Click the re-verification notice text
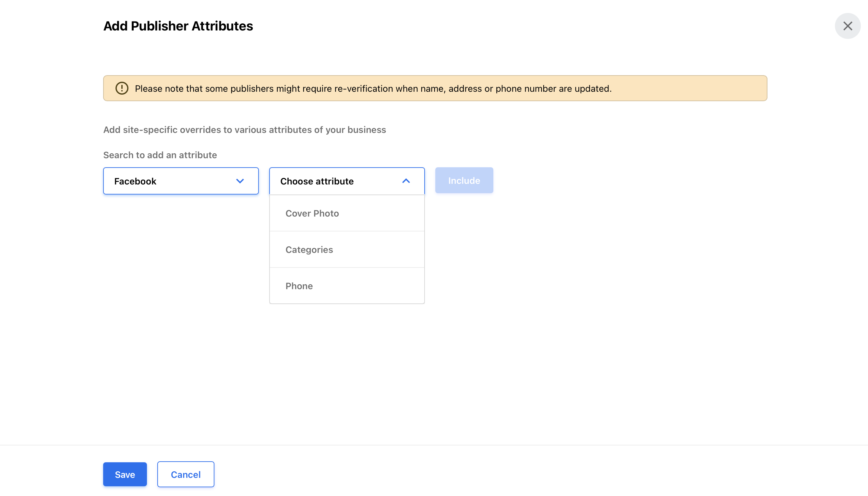The width and height of the screenshot is (868, 496). click(373, 89)
